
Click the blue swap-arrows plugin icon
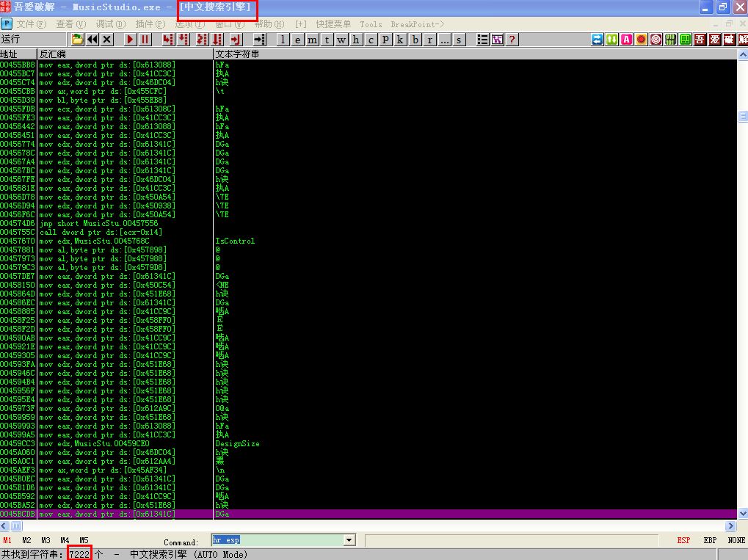pyautogui.click(x=598, y=40)
